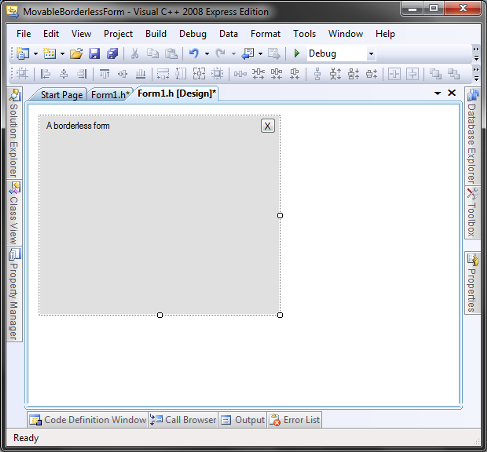Expand the Undo history dropdown arrow
This screenshot has width=487, height=452.
(x=207, y=54)
